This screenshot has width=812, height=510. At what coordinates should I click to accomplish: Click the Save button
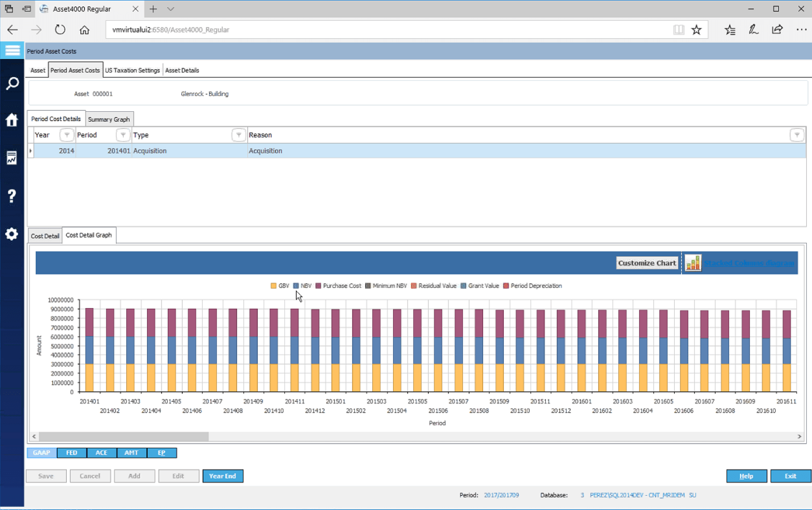[x=46, y=476]
